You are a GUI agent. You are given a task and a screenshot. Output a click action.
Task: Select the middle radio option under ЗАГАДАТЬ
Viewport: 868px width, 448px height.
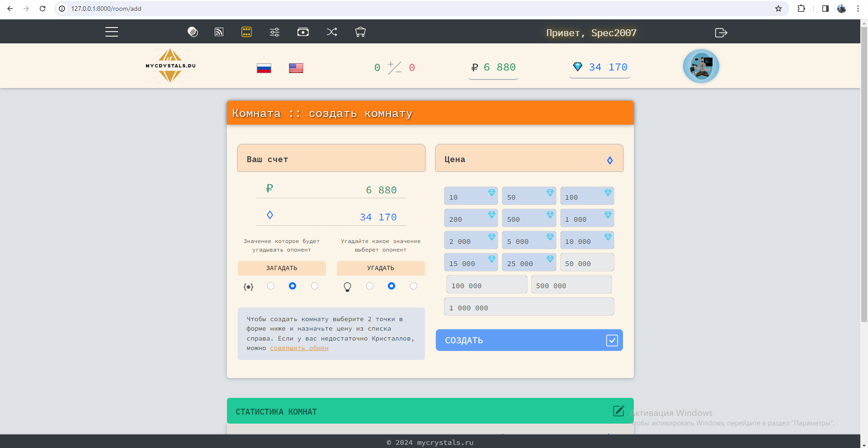(292, 286)
